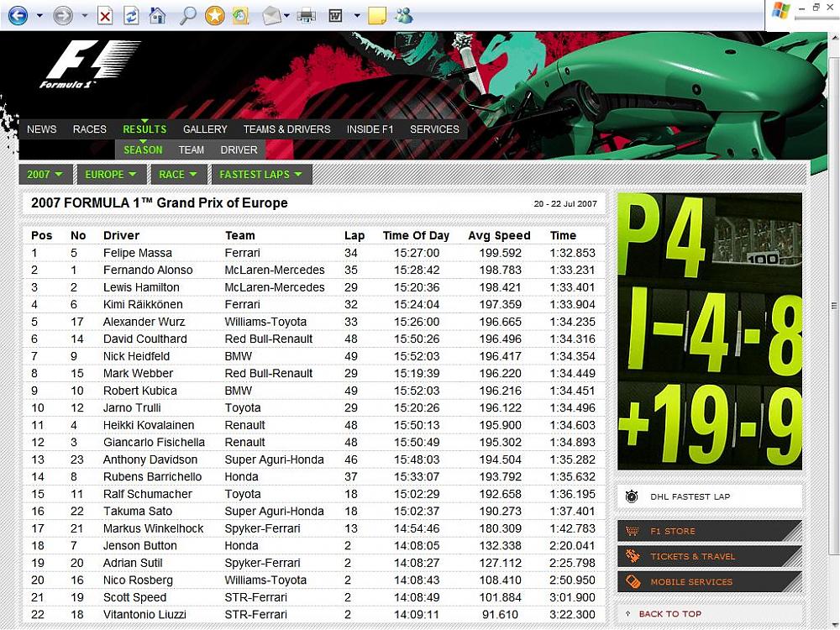
Task: Expand the EUROPE race dropdown
Action: pyautogui.click(x=111, y=175)
